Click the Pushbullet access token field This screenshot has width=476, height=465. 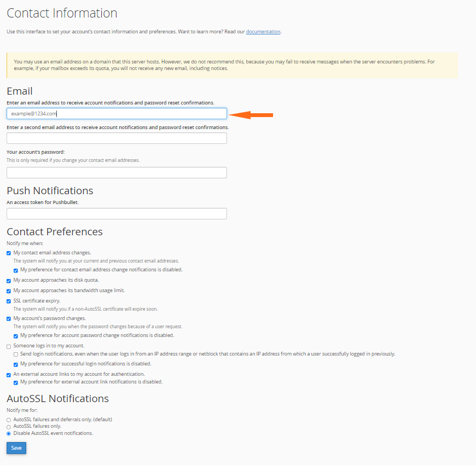[117, 213]
